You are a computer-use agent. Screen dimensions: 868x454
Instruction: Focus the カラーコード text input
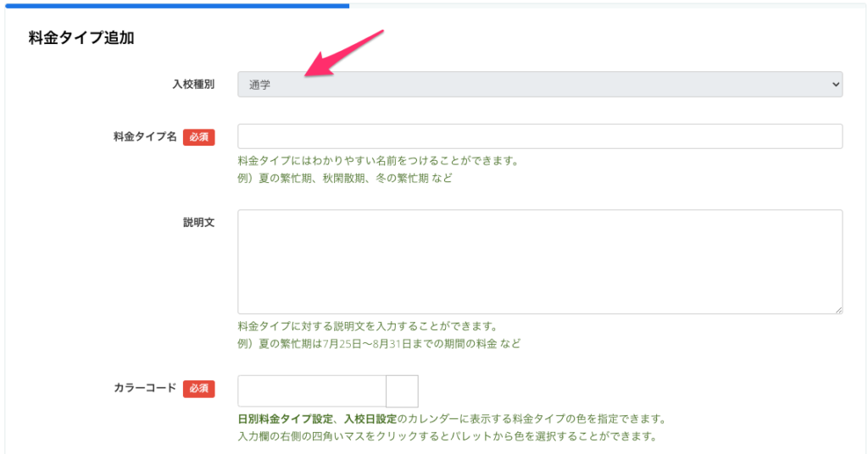click(311, 391)
